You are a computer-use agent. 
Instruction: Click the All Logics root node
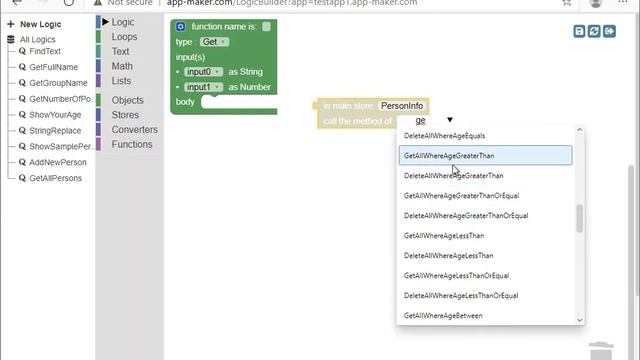tap(38, 40)
